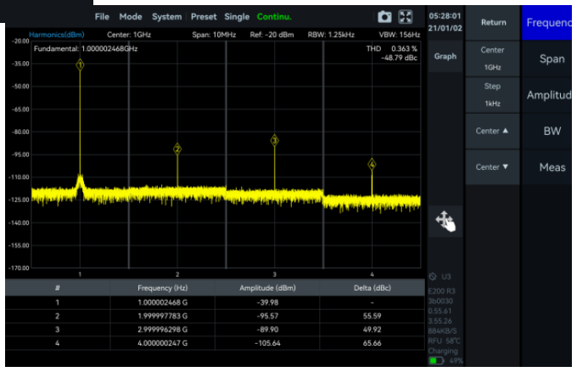
Task: Select amplitude cell -95.57
Action: click(x=267, y=316)
